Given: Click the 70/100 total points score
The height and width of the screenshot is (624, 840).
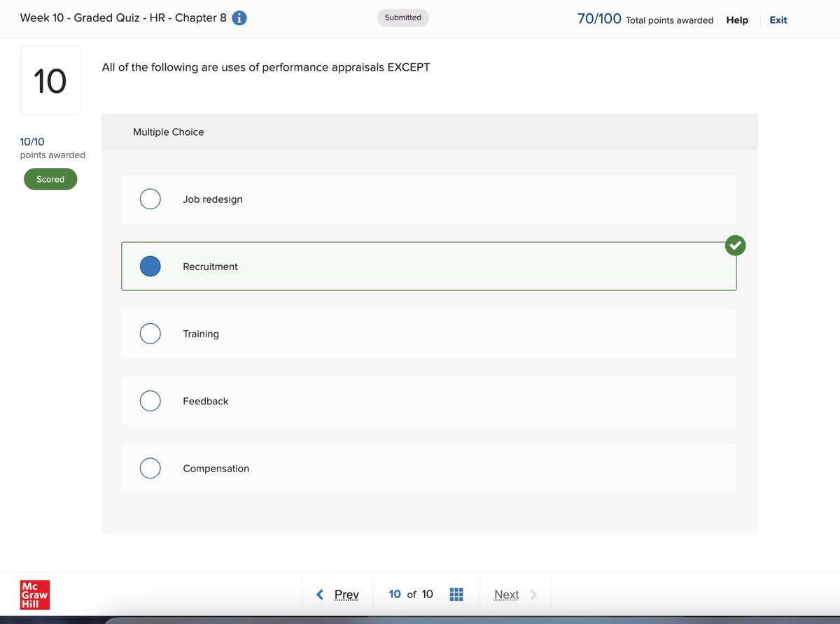Looking at the screenshot, I should click(599, 19).
